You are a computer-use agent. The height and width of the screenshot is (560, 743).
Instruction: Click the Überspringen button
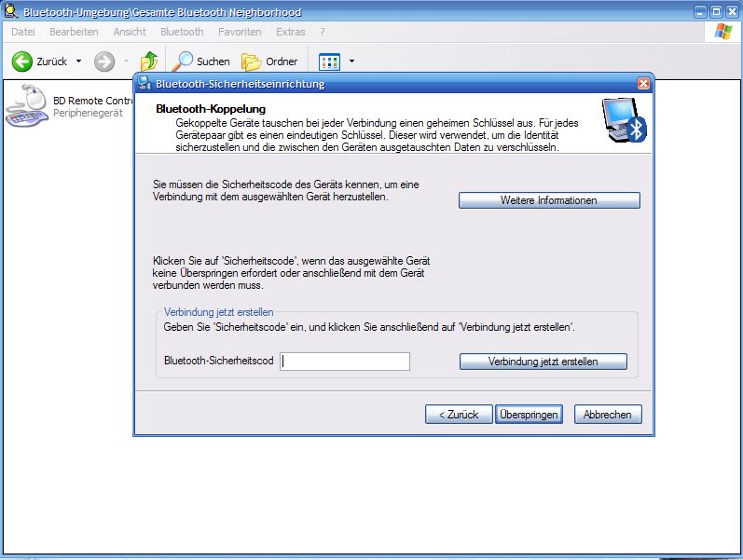[x=529, y=415]
